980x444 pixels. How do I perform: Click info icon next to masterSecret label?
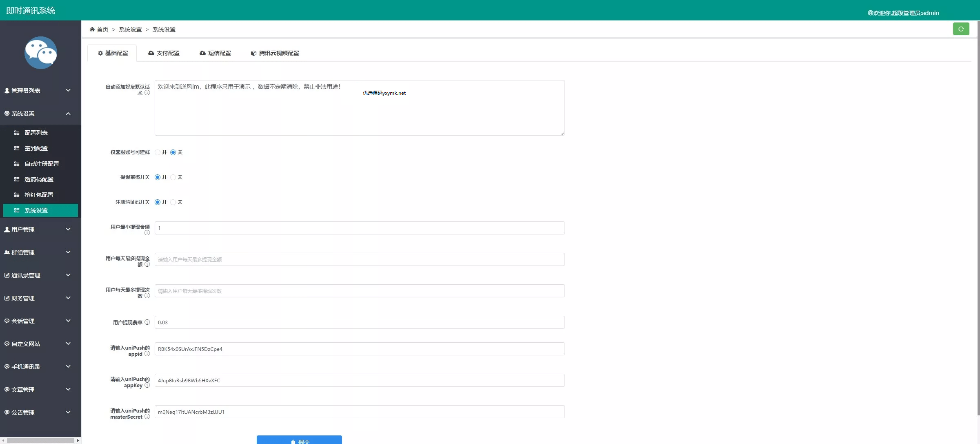pyautogui.click(x=147, y=417)
